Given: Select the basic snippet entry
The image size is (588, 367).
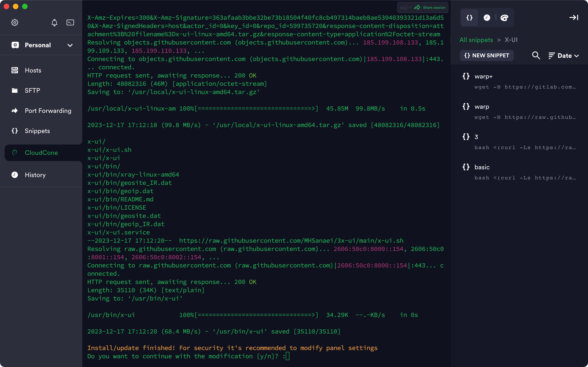Looking at the screenshot, I should (519, 172).
